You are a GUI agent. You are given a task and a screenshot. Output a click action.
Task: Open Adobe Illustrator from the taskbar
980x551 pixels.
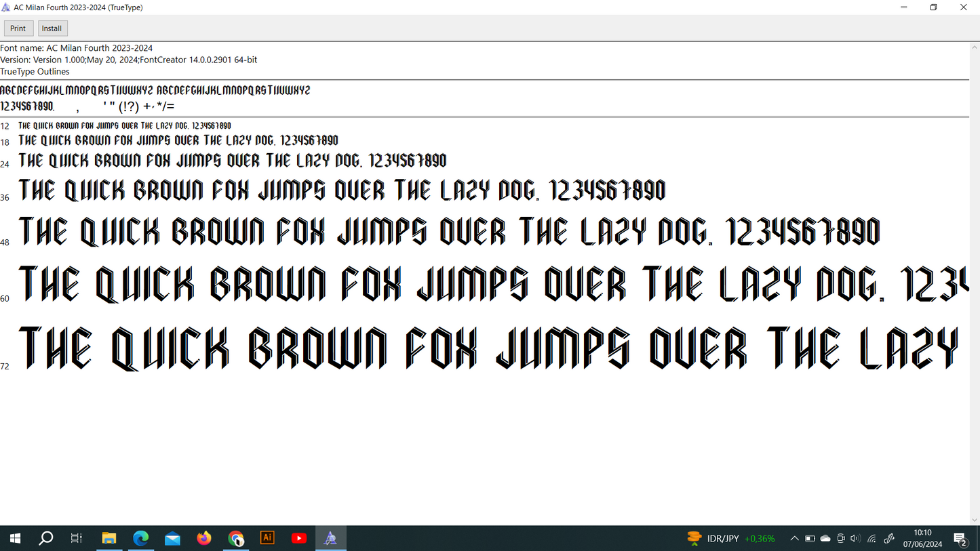pyautogui.click(x=267, y=538)
